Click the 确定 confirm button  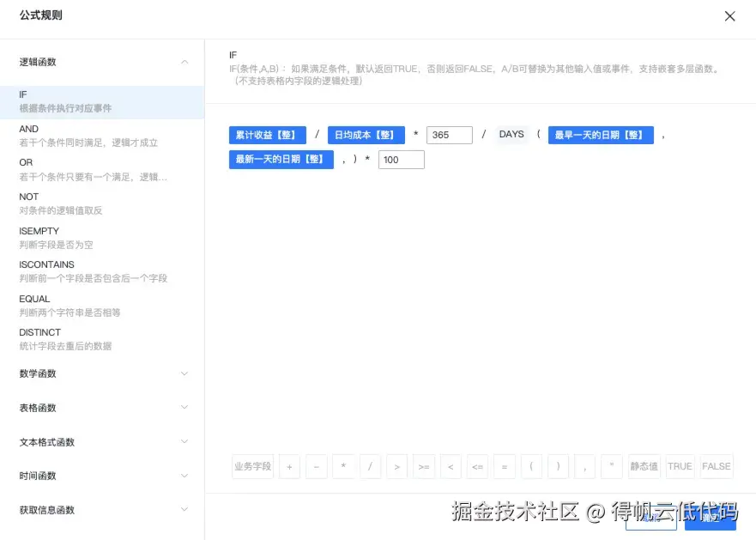coord(711,522)
